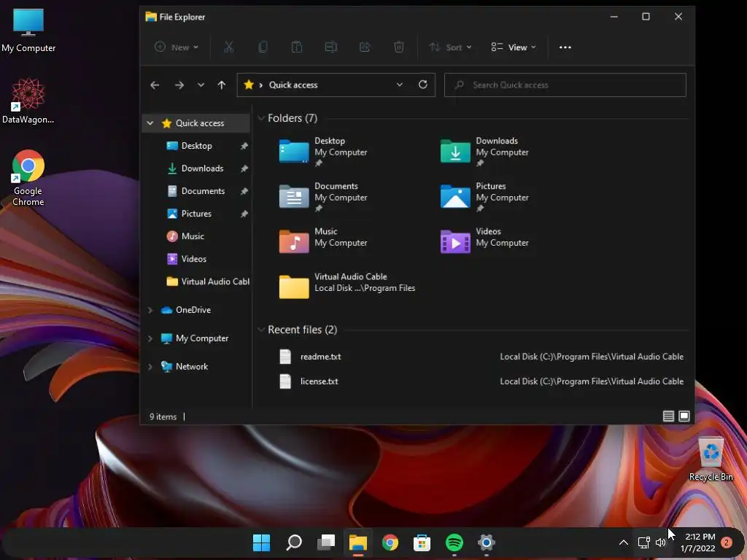
Task: Go forward with the right arrow
Action: (179, 85)
